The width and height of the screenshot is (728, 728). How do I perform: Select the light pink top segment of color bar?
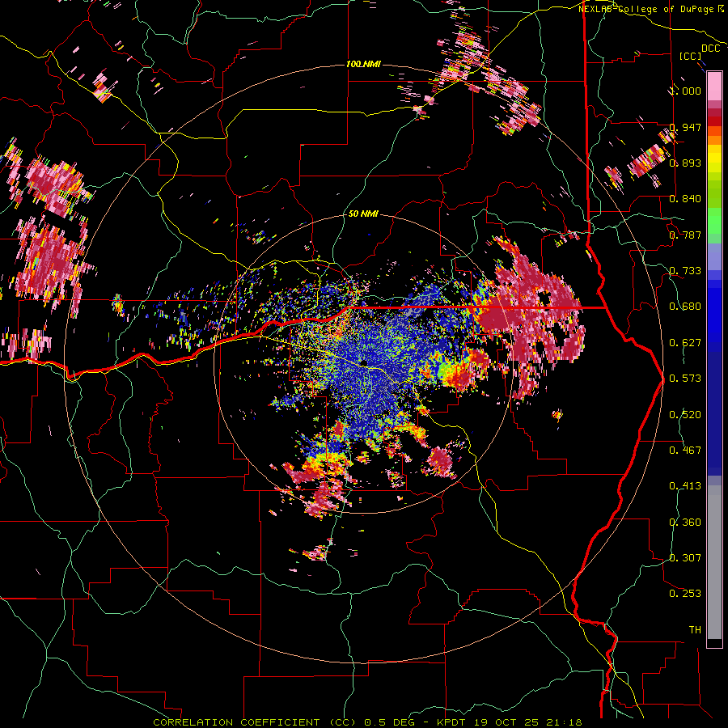pyautogui.click(x=714, y=87)
